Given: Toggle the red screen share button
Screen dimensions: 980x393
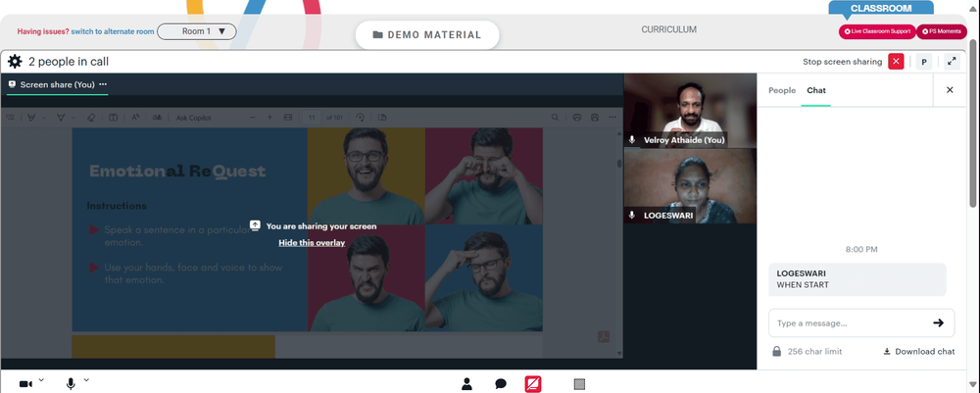Looking at the screenshot, I should point(532,383).
